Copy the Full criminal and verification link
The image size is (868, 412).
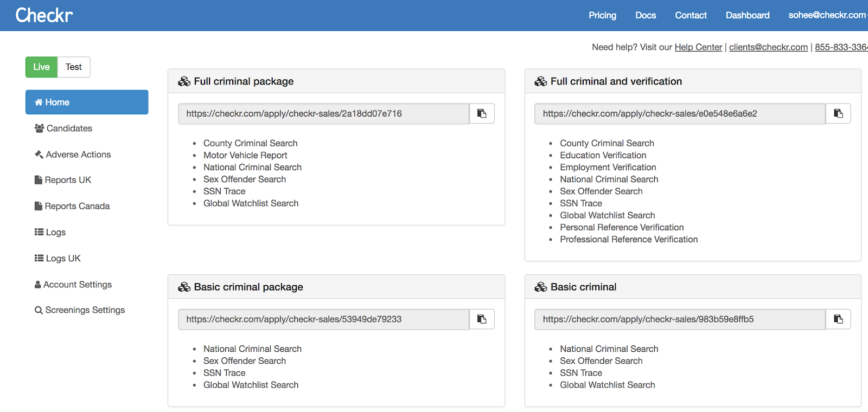coord(838,114)
